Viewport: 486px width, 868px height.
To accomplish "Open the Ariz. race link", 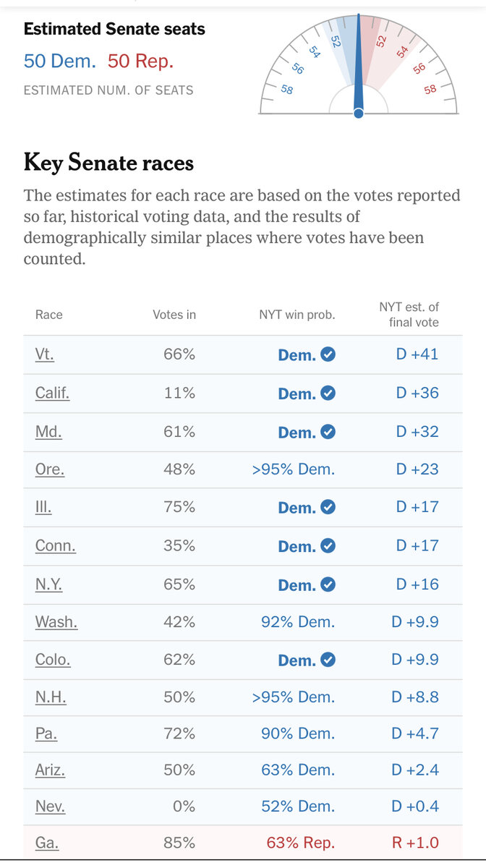I will 50,770.
